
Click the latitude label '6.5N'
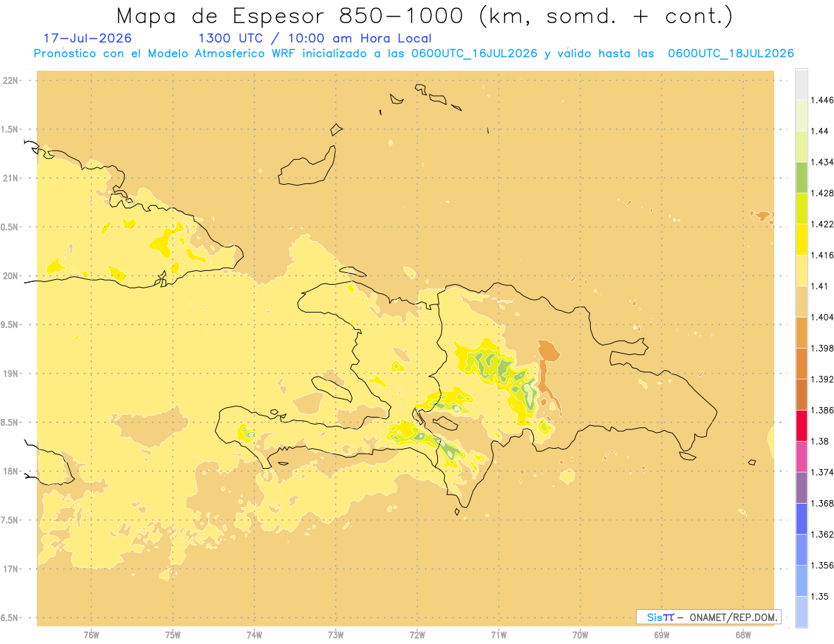tap(10, 618)
